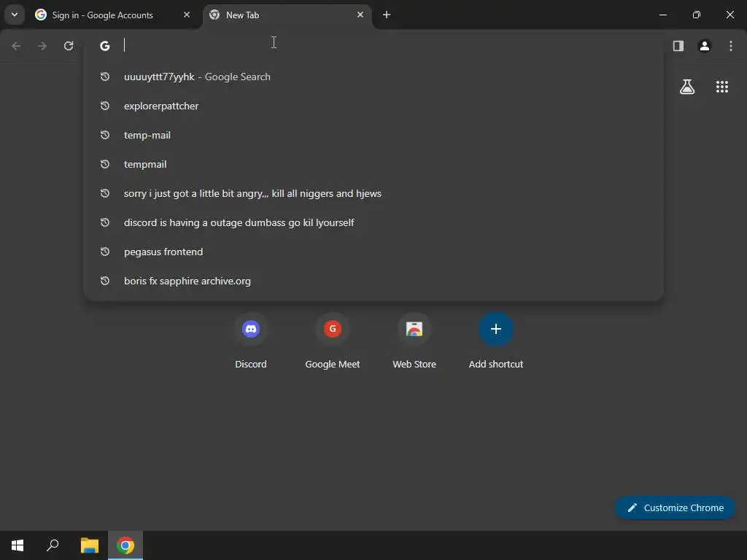Open the Windows Start menu
Image resolution: width=747 pixels, height=560 pixels.
(18, 545)
